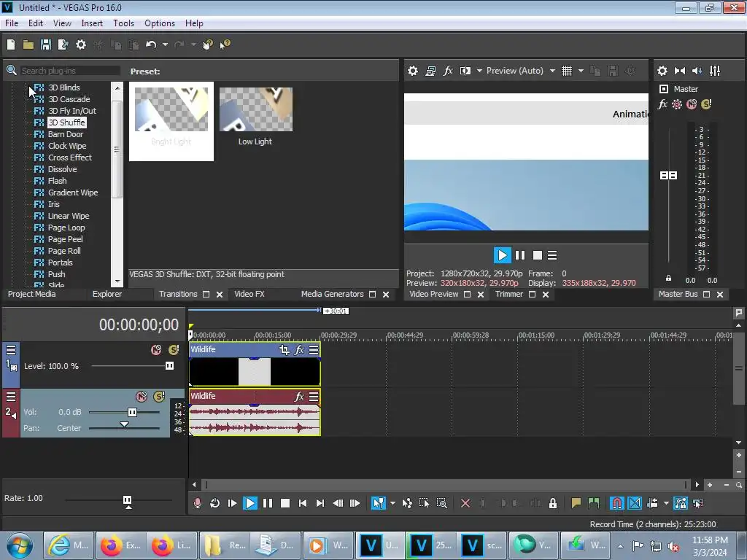Insert a marker with the flag icon
Image resolution: width=747 pixels, height=560 pixels.
[576, 503]
